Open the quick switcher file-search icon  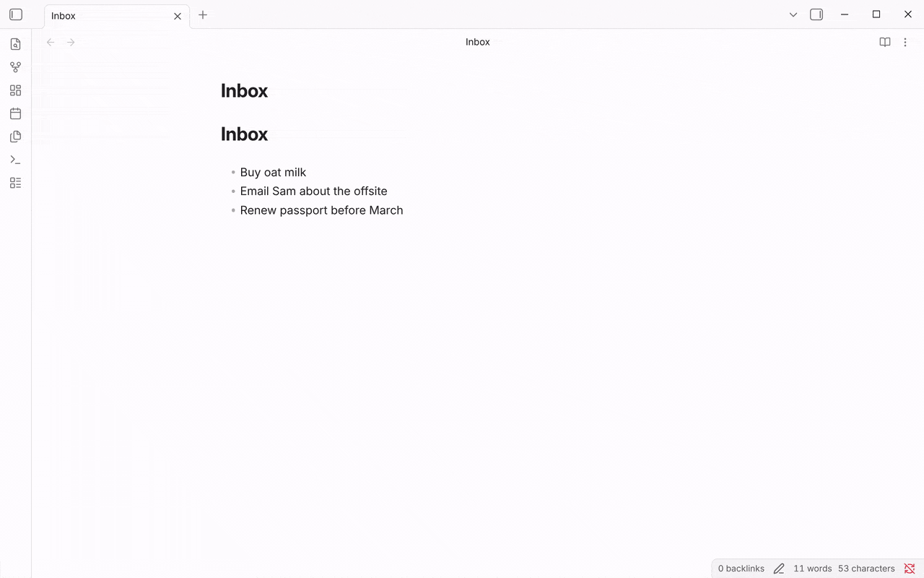(x=15, y=44)
